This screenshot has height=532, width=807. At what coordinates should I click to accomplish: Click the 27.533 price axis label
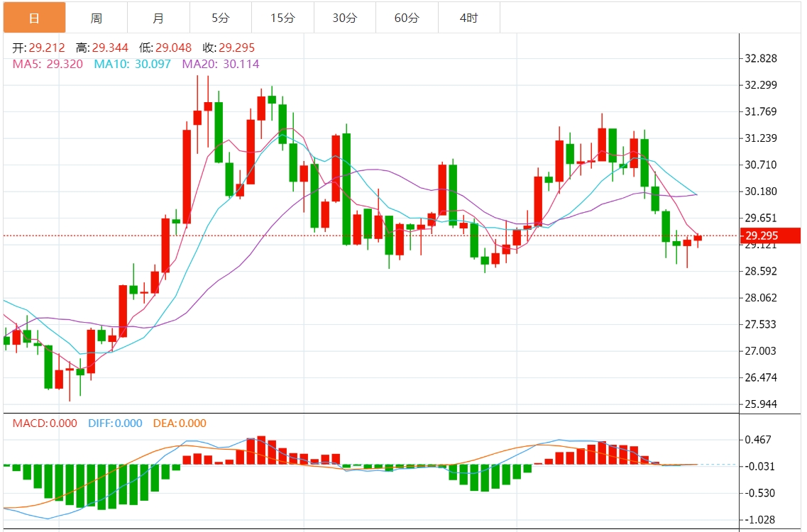pyautogui.click(x=761, y=325)
